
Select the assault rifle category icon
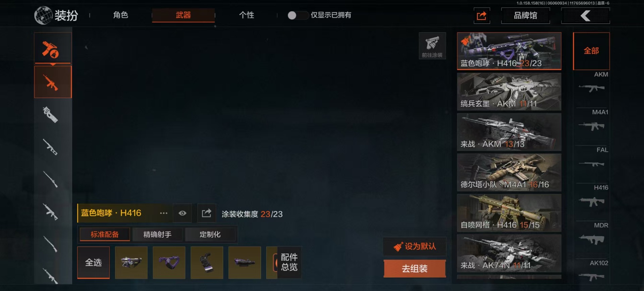(53, 82)
